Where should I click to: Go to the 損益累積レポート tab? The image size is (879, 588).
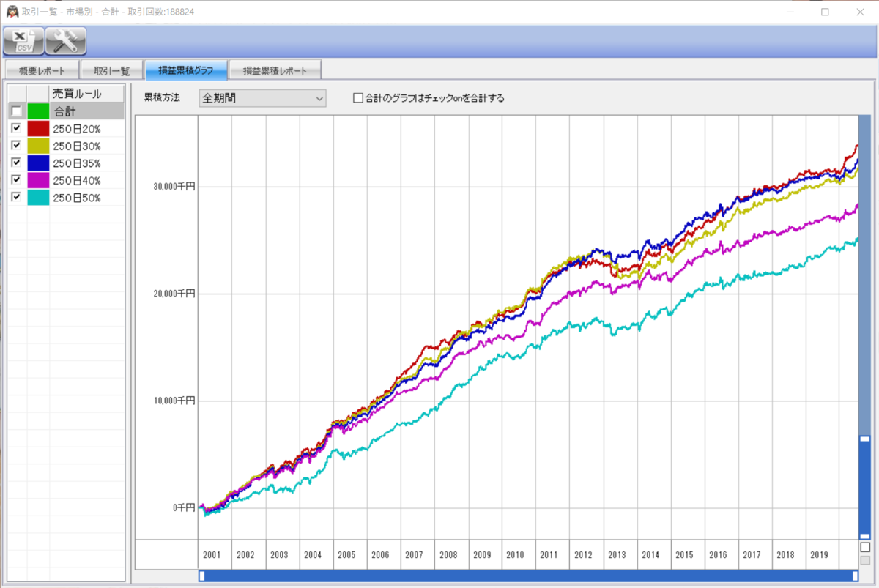click(x=275, y=71)
